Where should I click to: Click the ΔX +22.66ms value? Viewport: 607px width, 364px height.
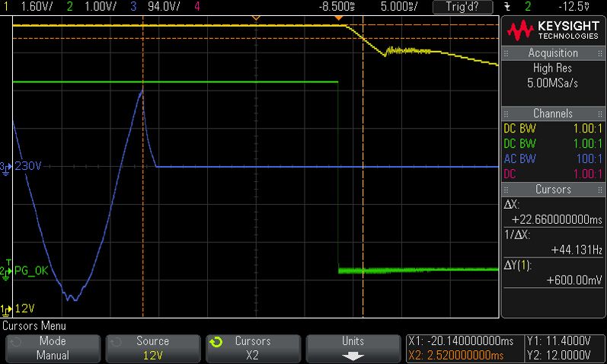pos(557,219)
